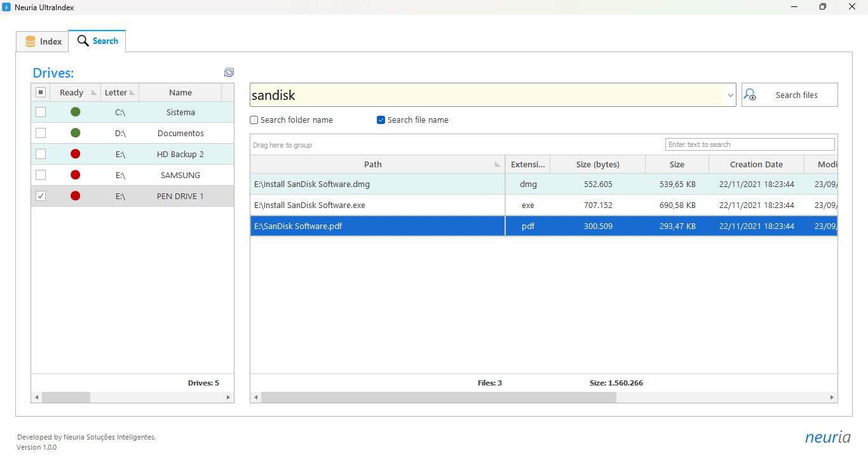Uncheck the PEN DRIVE 1 drive checkbox

pyautogui.click(x=41, y=196)
